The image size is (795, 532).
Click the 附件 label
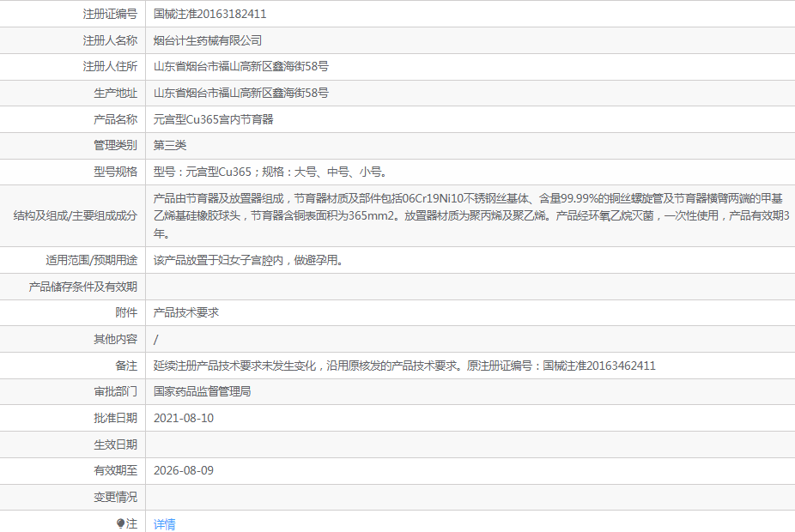click(x=126, y=312)
